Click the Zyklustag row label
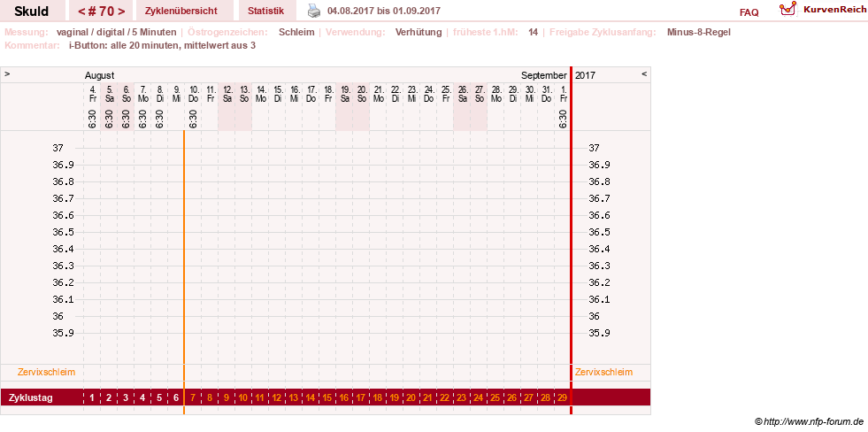Screen dimensions: 868x432 pos(31,397)
